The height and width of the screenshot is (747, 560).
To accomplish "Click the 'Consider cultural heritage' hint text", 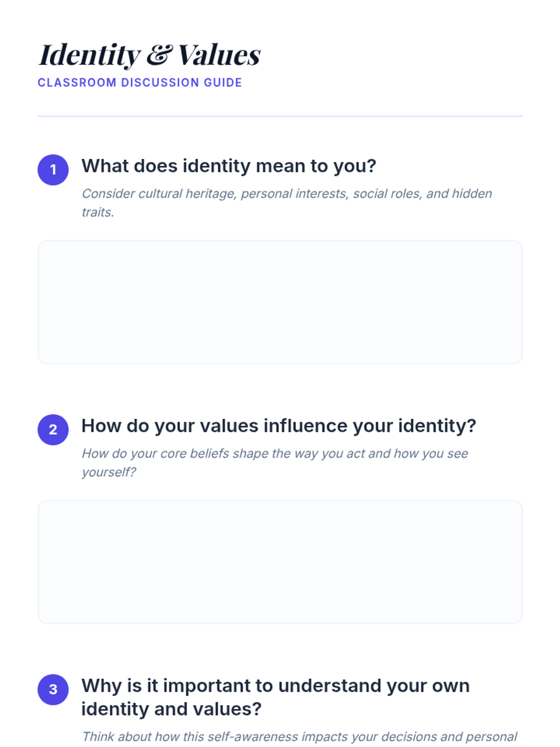I will point(287,194).
